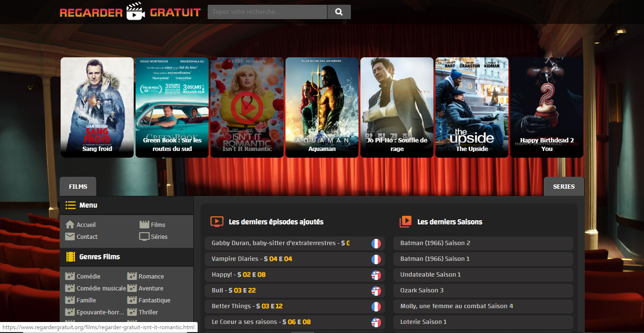Open the Films menu link
The height and width of the screenshot is (333, 644).
(158, 225)
